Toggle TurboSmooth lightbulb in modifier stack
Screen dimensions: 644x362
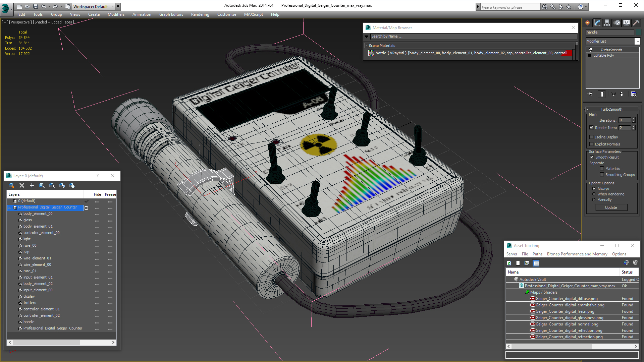coord(591,50)
